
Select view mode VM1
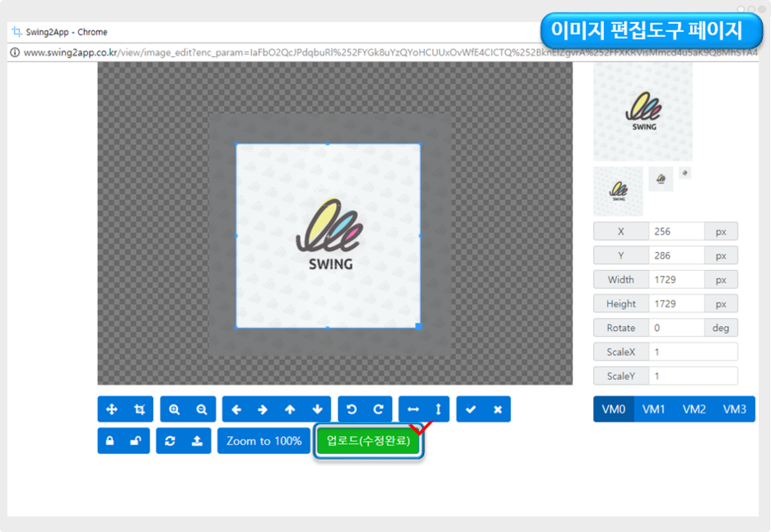654,409
